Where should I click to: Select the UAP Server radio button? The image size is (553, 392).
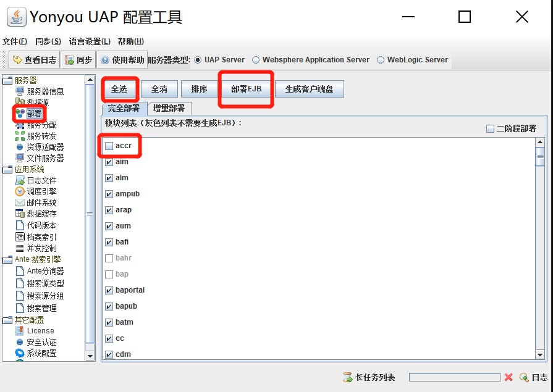coord(198,60)
